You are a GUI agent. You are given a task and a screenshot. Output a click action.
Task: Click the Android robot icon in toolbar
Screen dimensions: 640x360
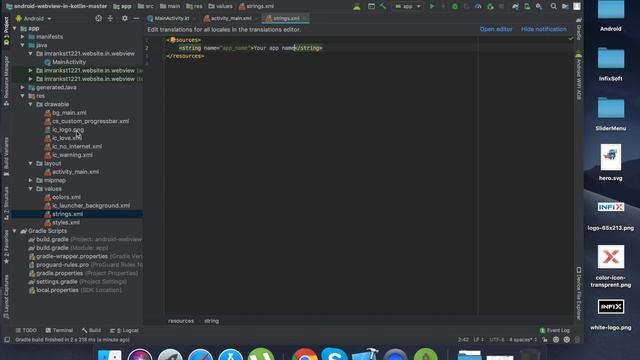click(x=357, y=6)
